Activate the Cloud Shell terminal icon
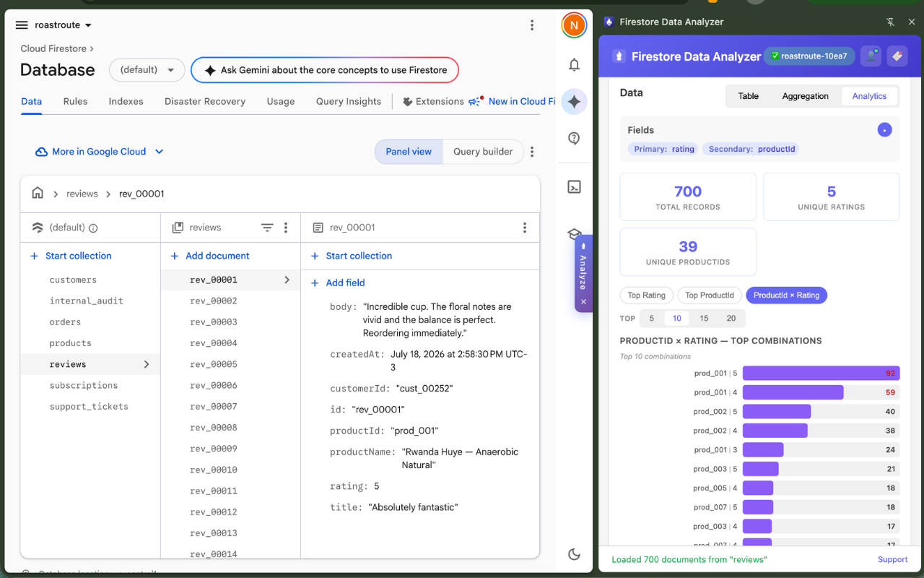Viewport: 924px width, 578px height. (574, 187)
